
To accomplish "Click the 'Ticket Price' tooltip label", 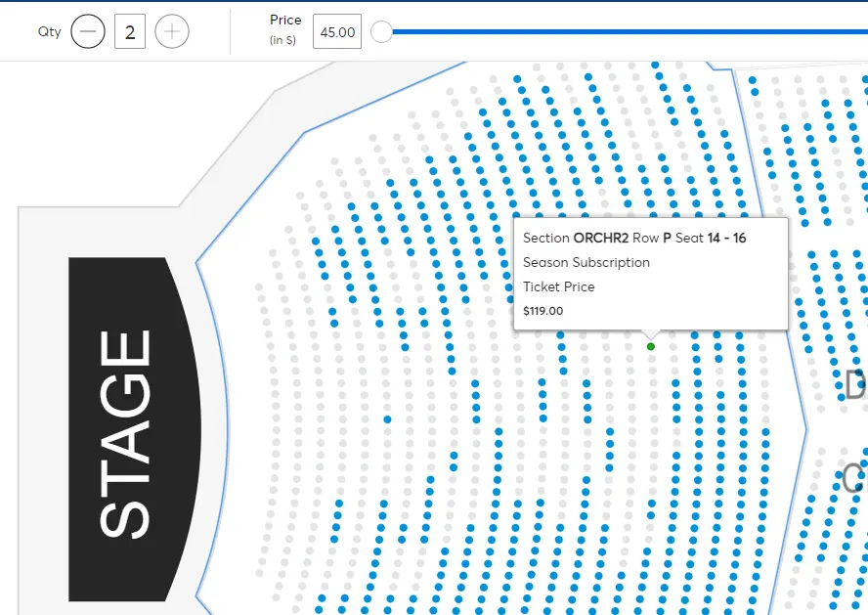I will [x=559, y=286].
